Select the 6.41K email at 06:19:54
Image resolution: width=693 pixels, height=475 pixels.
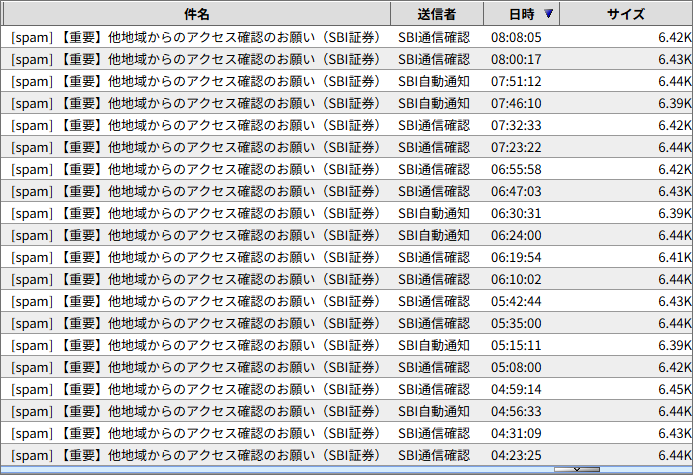pos(346,257)
